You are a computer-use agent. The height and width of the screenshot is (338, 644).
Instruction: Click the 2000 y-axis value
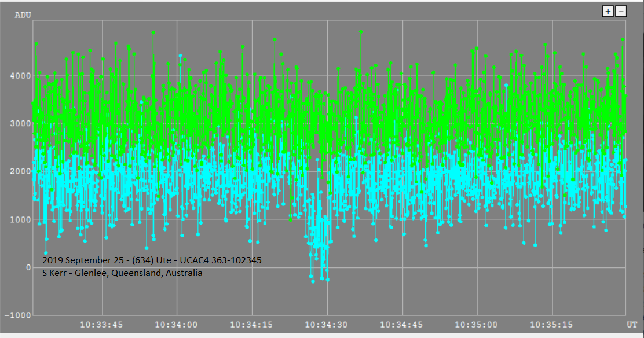20,172
